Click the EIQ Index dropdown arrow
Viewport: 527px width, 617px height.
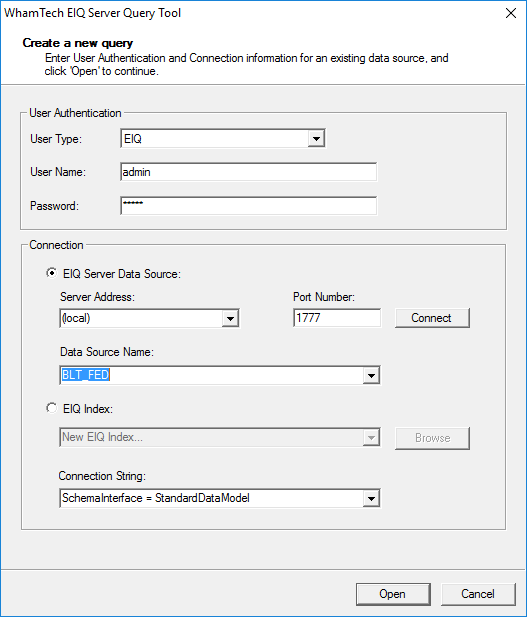[371, 438]
